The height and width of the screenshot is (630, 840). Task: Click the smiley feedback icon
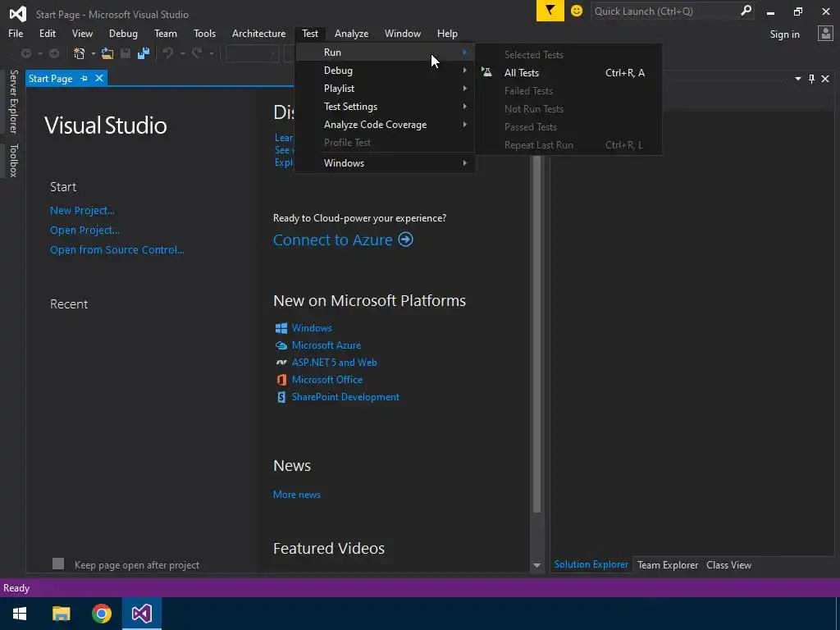(577, 11)
